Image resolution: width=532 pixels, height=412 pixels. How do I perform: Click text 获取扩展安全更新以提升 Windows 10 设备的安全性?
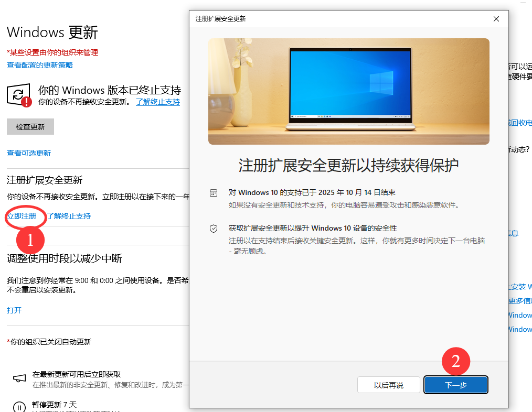[313, 228]
